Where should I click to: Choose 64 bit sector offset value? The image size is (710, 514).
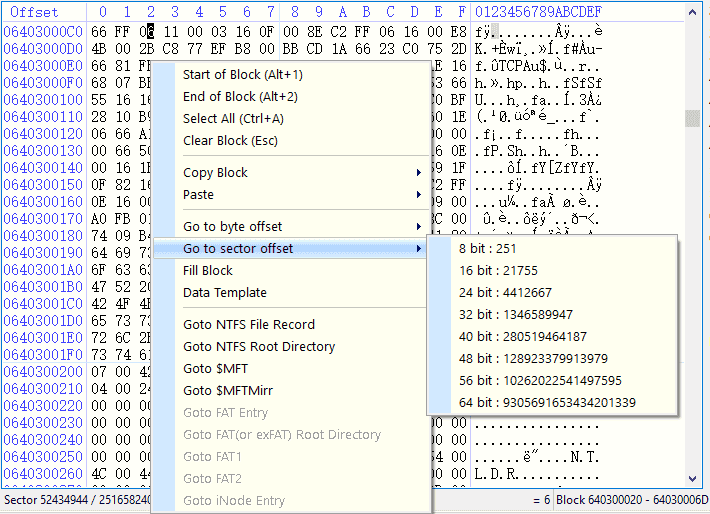pos(547,403)
